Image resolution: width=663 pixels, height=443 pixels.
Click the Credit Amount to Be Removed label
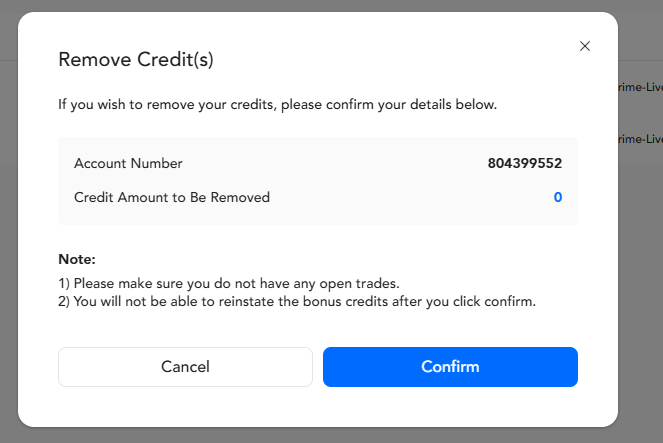(x=172, y=197)
